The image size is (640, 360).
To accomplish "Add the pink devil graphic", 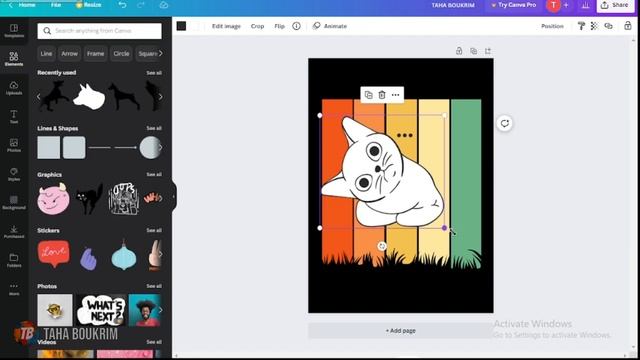I will click(53, 199).
